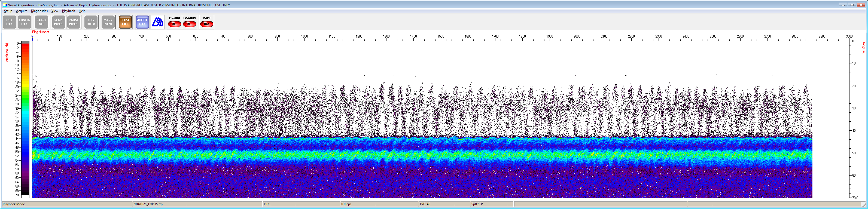Viewport: 868px width, 209px height.
Task: Click the 20161026_150535.rtp filename in status bar
Action: coord(148,204)
